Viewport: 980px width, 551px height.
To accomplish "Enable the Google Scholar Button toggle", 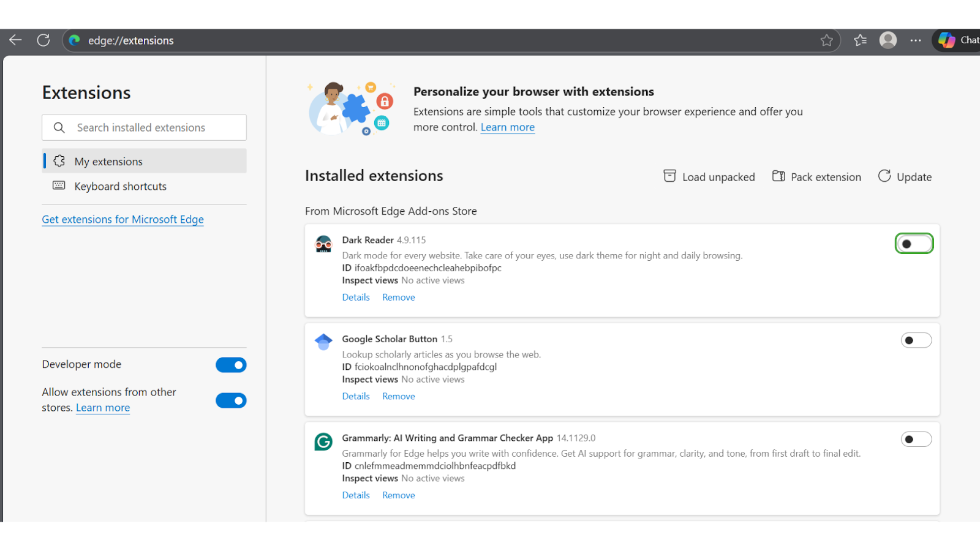I will 916,340.
